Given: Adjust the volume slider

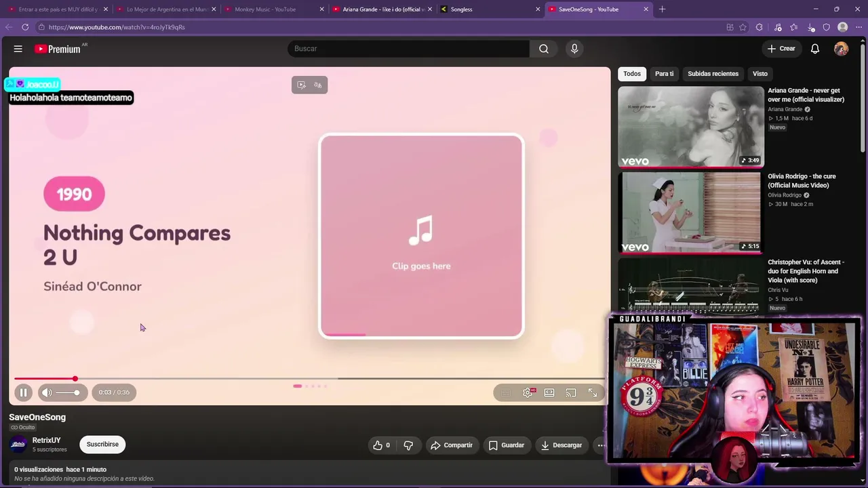Looking at the screenshot, I should point(68,392).
